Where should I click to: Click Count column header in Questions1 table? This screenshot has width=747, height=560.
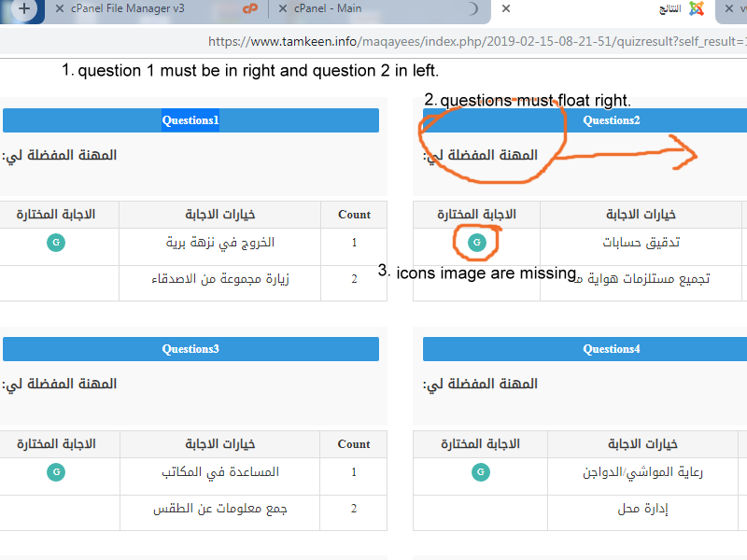pyautogui.click(x=354, y=215)
